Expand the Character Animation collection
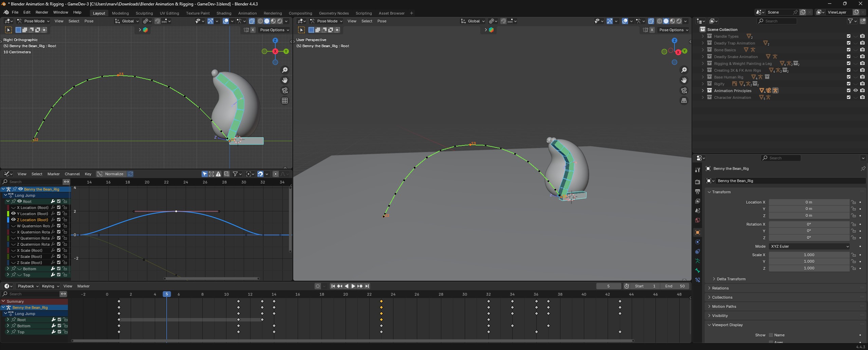Viewport: 868px width, 350px height. coord(703,98)
